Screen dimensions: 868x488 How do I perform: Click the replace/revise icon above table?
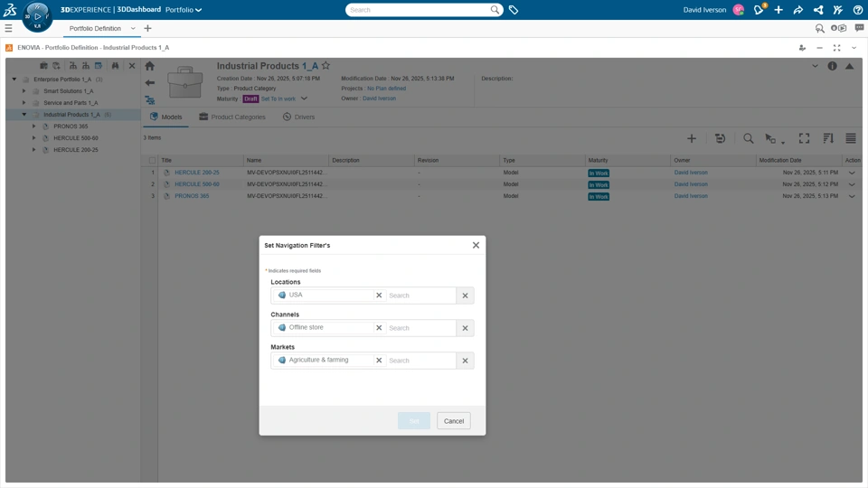click(720, 139)
